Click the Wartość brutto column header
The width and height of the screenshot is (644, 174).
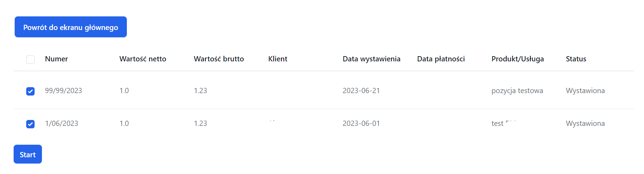click(219, 59)
